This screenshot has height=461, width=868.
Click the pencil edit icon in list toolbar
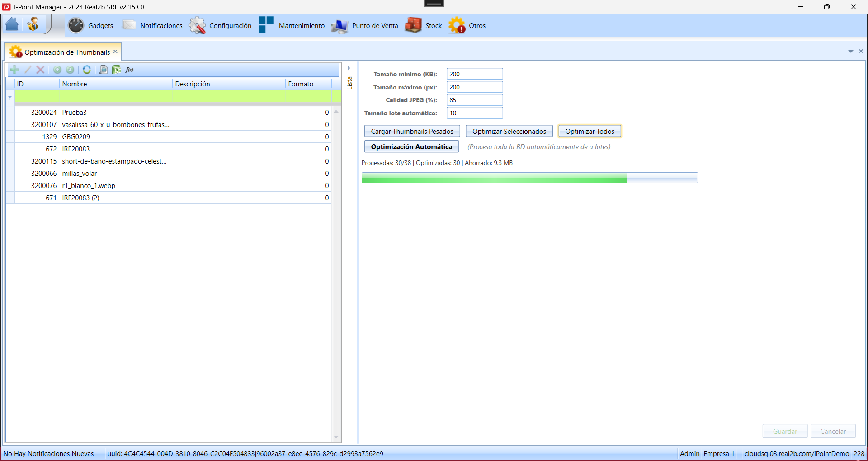pyautogui.click(x=28, y=70)
